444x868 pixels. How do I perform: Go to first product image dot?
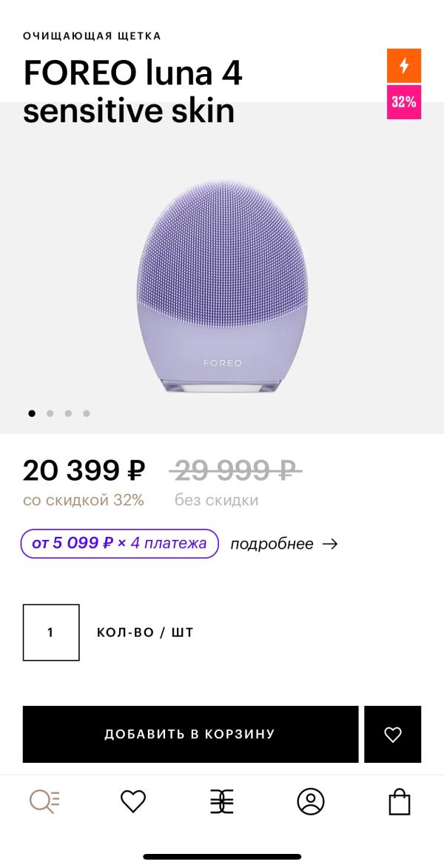(x=32, y=413)
